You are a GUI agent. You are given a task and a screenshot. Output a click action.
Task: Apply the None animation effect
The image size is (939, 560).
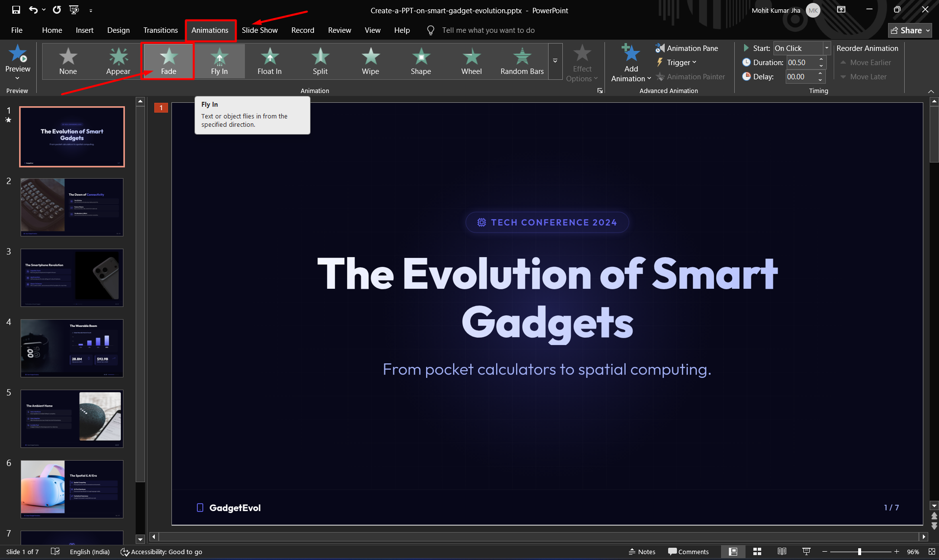(x=68, y=61)
